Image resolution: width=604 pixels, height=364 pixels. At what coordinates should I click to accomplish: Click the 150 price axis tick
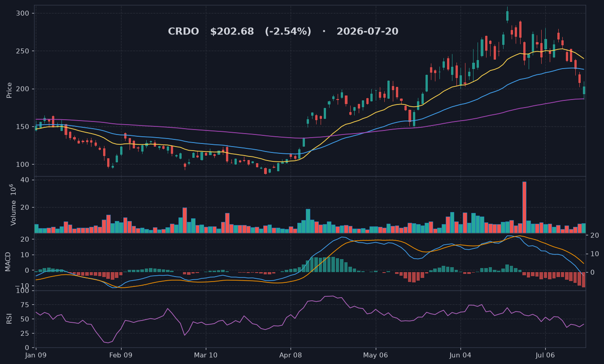coord(23,127)
